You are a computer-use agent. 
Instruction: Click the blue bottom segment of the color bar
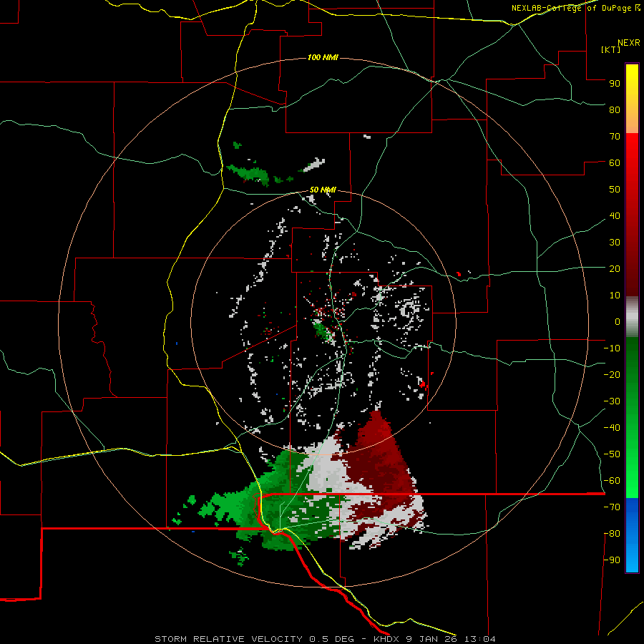[x=632, y=535]
